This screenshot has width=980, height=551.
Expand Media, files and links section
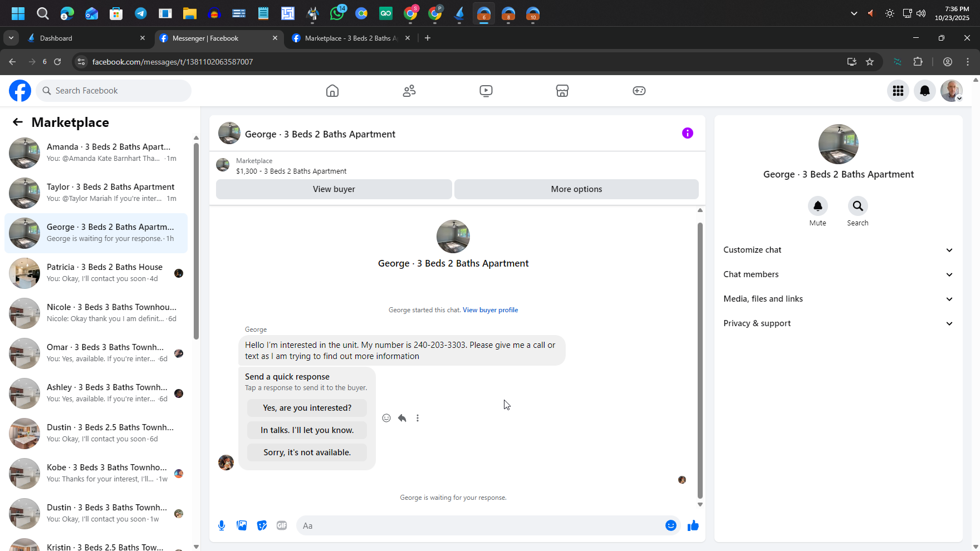pos(839,299)
